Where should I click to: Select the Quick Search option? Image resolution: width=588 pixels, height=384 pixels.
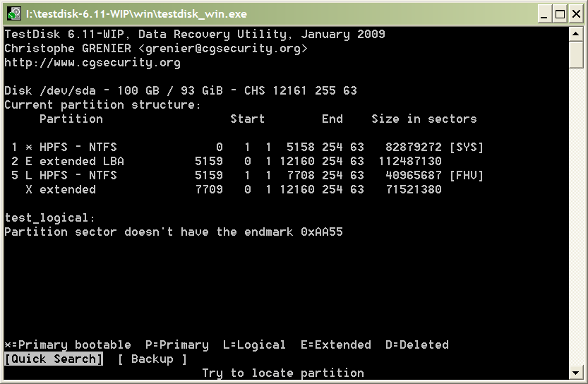tap(54, 359)
